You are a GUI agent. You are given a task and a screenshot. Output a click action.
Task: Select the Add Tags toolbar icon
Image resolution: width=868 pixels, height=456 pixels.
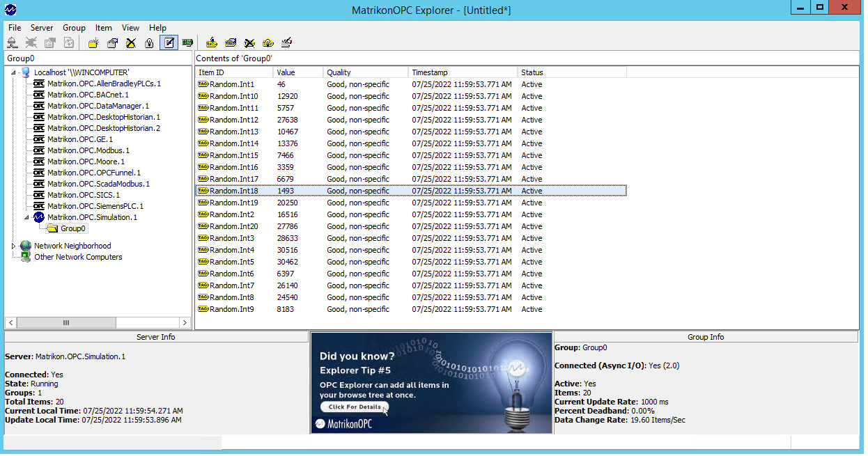click(212, 42)
